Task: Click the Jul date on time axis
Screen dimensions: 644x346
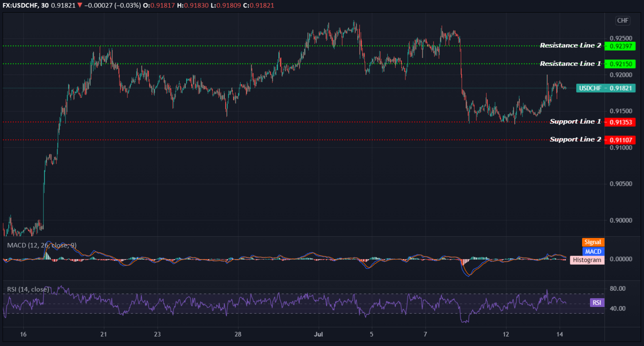Action: click(318, 335)
